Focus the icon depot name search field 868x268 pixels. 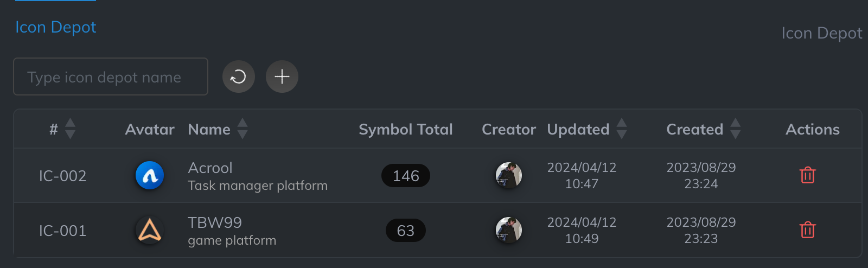[111, 77]
